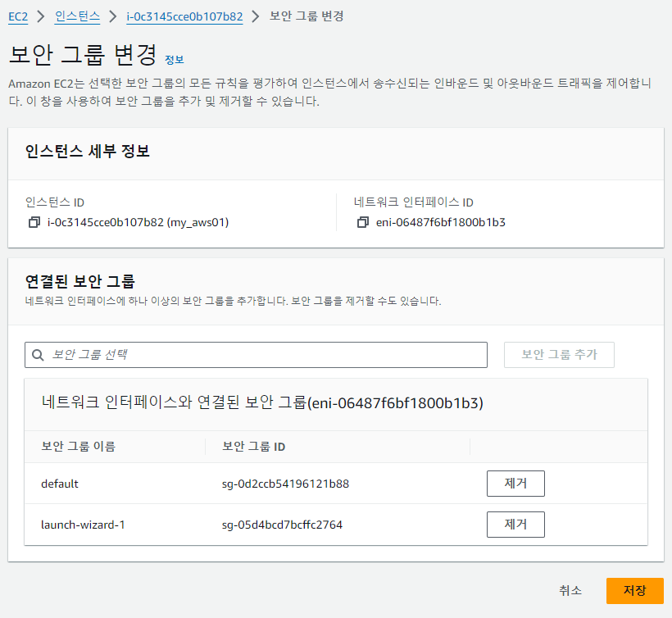Click the breadcrumb chevron after EC2
This screenshot has width=672, height=618.
[x=41, y=16]
